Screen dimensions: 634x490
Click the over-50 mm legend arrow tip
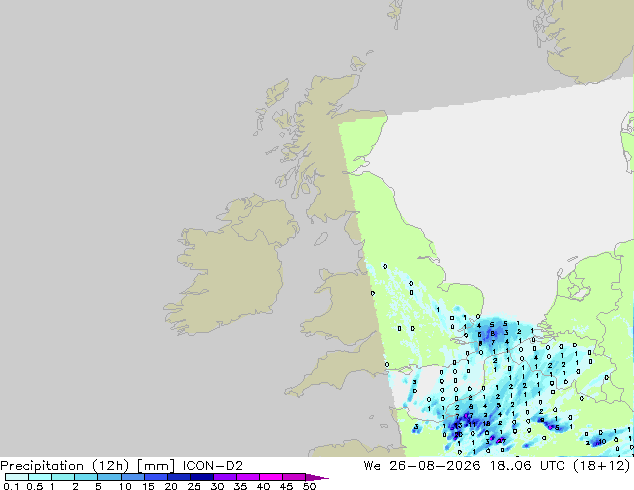[317, 477]
